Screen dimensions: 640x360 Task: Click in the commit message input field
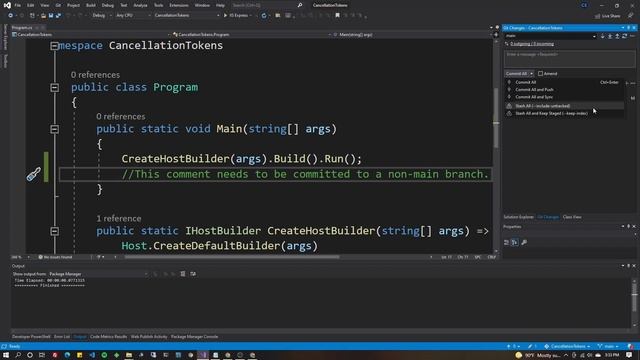569,59
